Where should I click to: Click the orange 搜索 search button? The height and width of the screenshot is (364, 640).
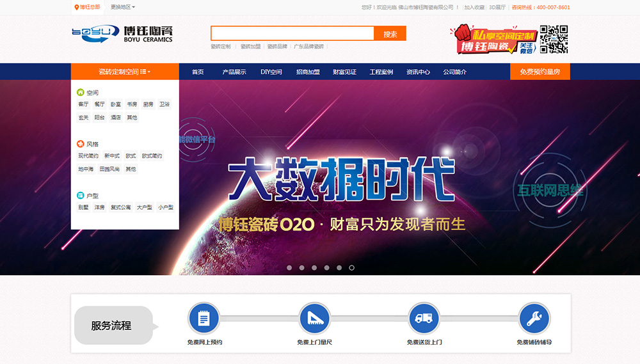click(x=390, y=34)
